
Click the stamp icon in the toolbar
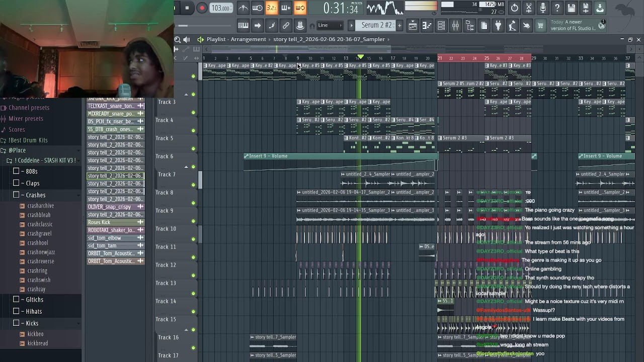click(300, 25)
